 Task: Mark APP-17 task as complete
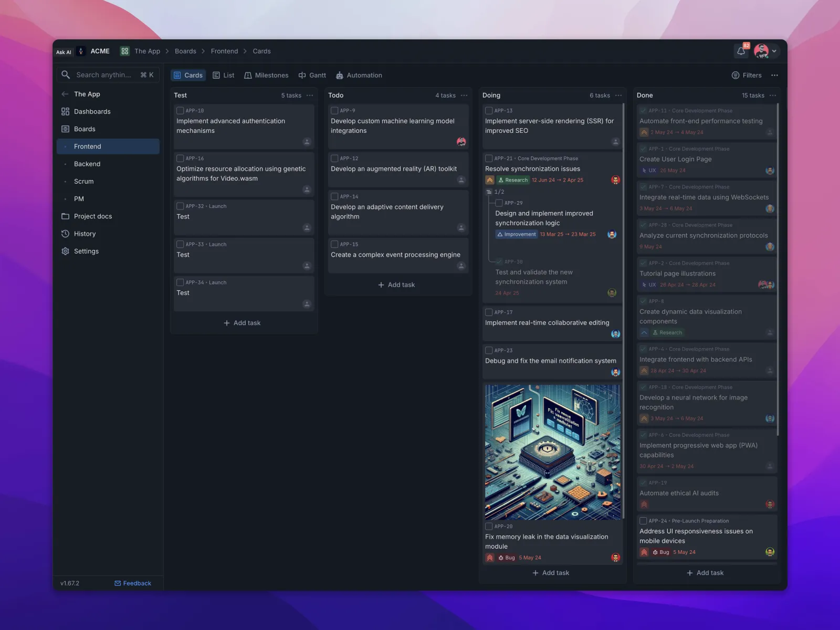489,312
